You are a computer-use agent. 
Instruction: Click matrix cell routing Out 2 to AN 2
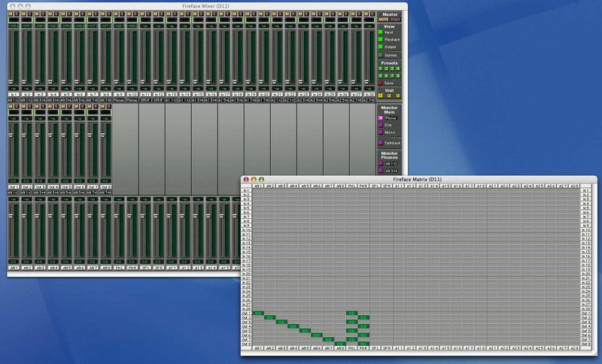[x=270, y=317]
